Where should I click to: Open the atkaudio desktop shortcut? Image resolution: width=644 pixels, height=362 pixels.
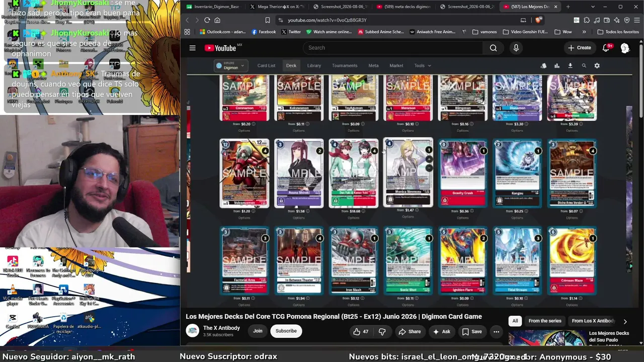tap(89, 321)
